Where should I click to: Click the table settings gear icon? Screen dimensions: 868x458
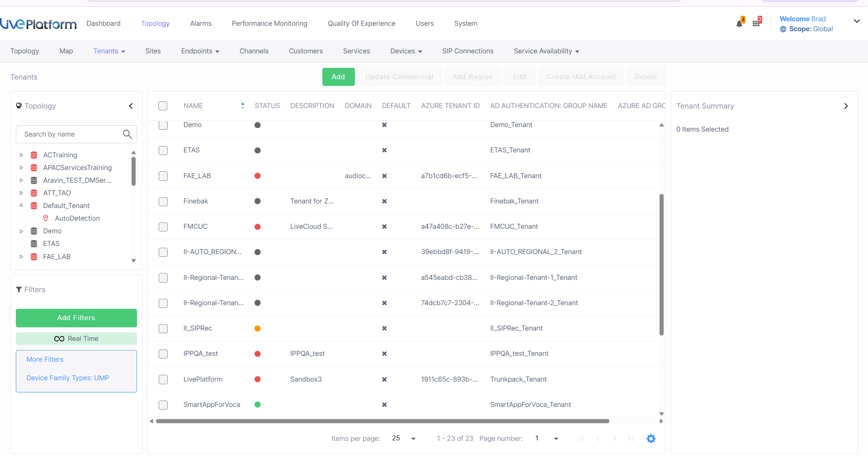(x=651, y=439)
